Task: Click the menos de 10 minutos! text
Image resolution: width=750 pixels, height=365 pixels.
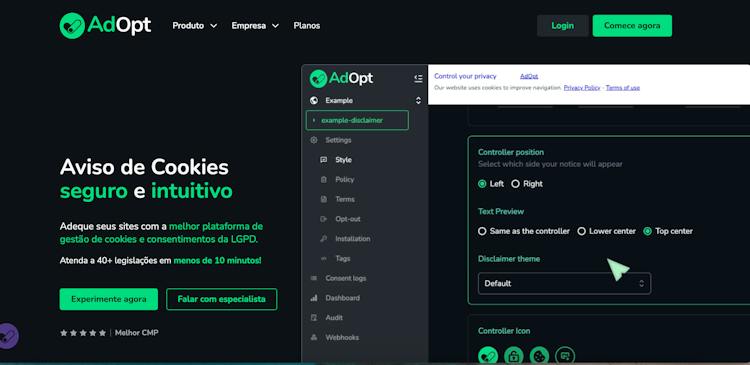Action: (217, 261)
